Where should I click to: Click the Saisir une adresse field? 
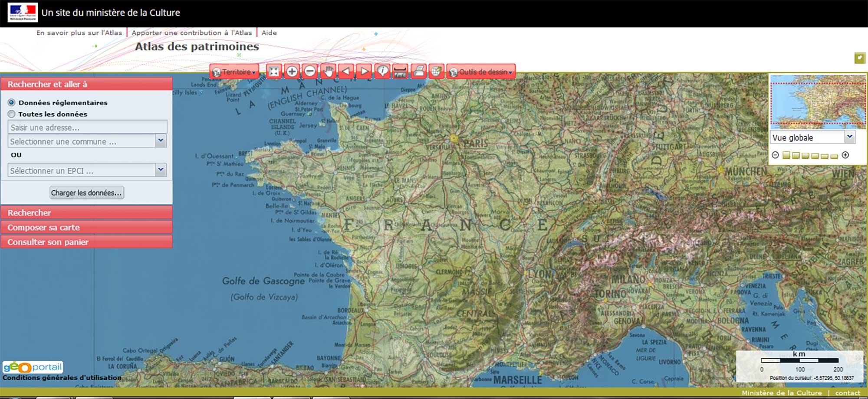click(87, 127)
